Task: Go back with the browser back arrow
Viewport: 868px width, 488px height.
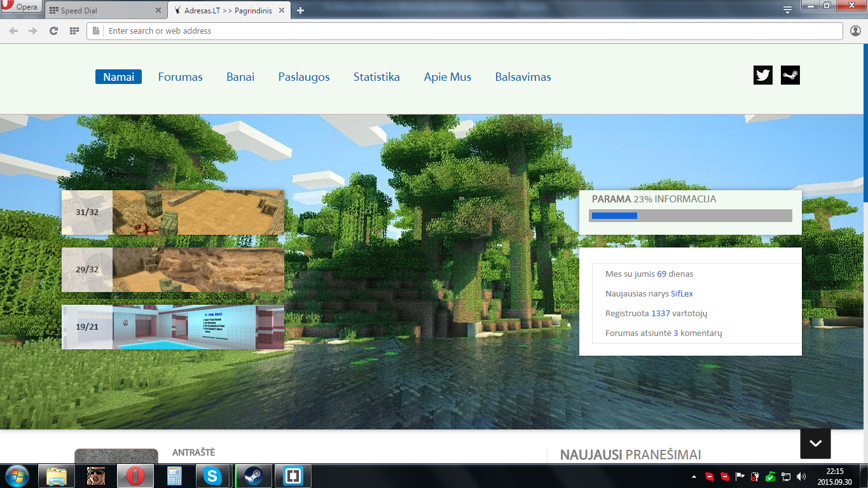Action: 13,31
